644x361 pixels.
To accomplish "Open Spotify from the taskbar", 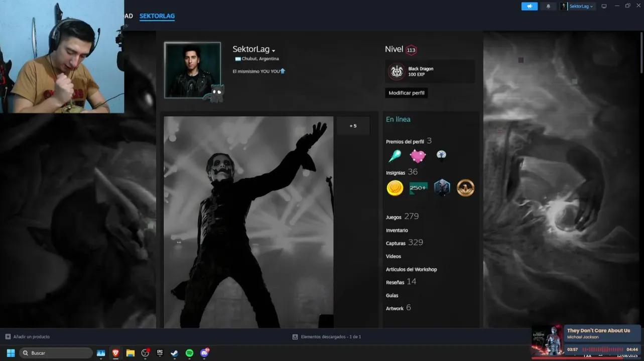I will pyautogui.click(x=189, y=353).
